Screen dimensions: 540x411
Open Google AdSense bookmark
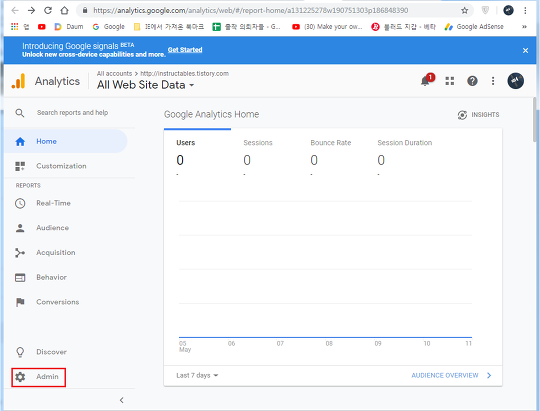click(474, 27)
